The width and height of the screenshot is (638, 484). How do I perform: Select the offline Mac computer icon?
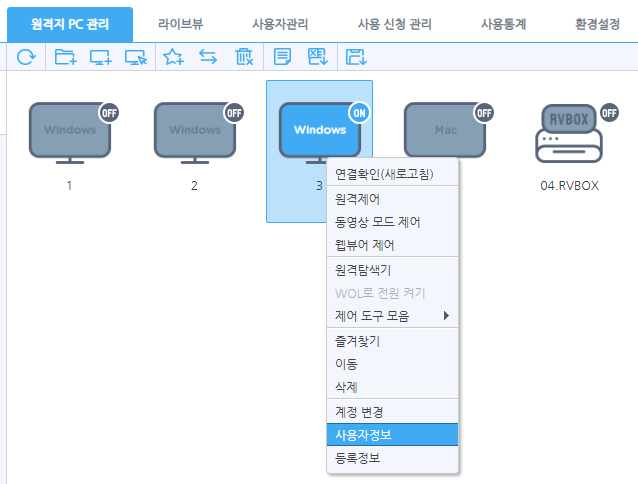click(445, 133)
